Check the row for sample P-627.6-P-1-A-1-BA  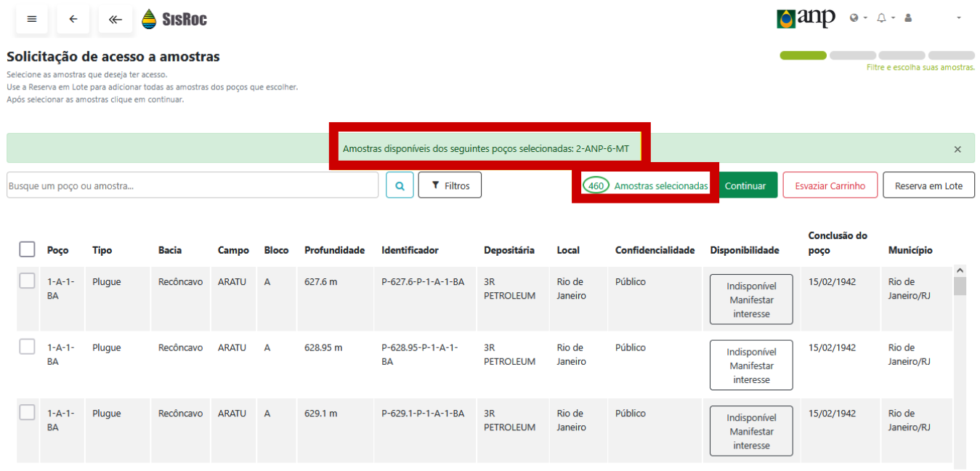pyautogui.click(x=27, y=281)
